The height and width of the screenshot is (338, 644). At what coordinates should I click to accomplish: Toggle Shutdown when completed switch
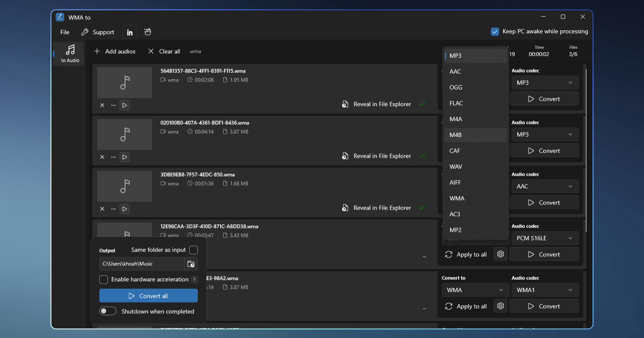[108, 311]
